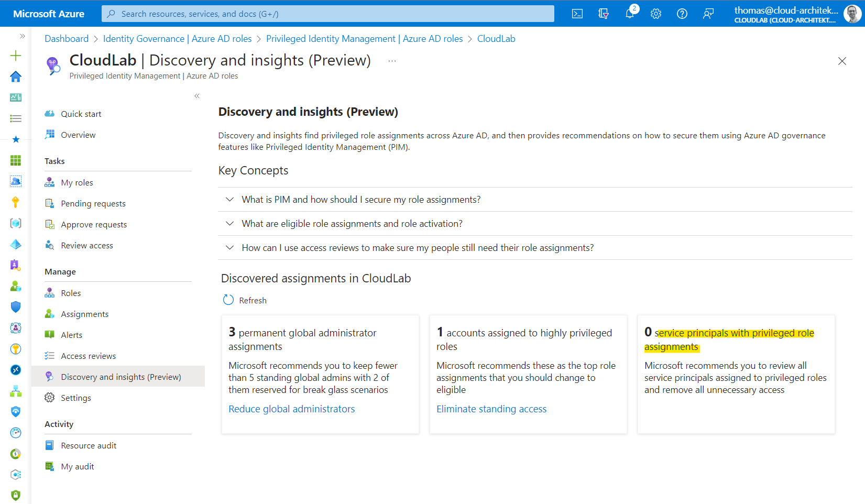Click highlighted 'service principals with privileged role assignments' text
The image size is (865, 504).
pyautogui.click(x=729, y=339)
